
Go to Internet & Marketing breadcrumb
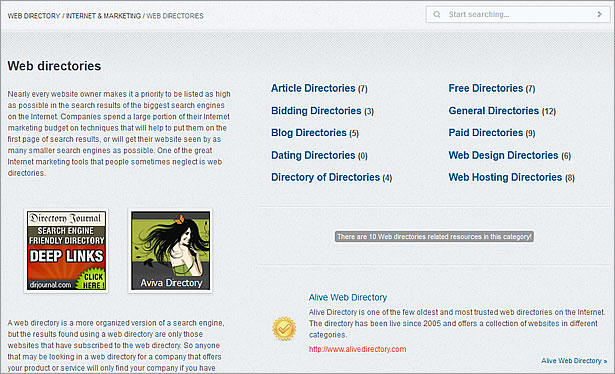click(103, 16)
